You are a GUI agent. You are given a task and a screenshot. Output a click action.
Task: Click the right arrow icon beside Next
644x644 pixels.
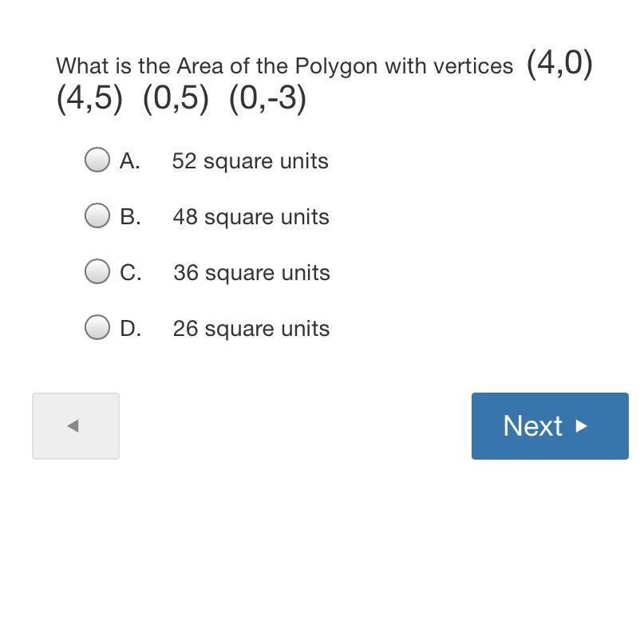point(582,426)
